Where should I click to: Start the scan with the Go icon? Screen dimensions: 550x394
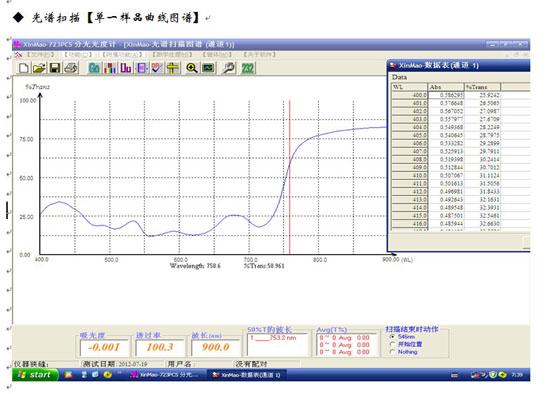click(x=94, y=68)
